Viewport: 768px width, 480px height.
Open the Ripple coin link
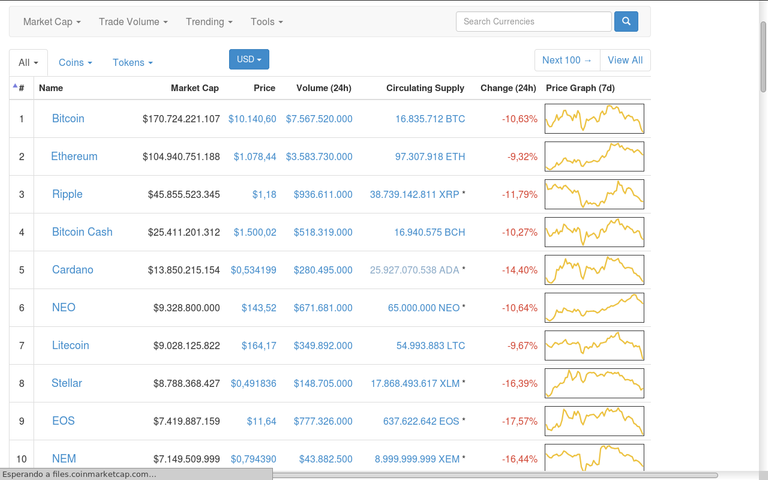click(x=67, y=194)
